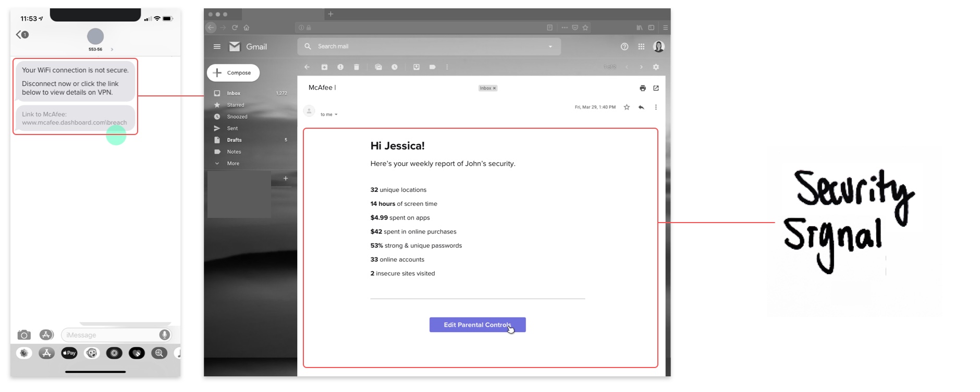Open Gmail support help icon
The height and width of the screenshot is (392, 980).
(x=624, y=47)
